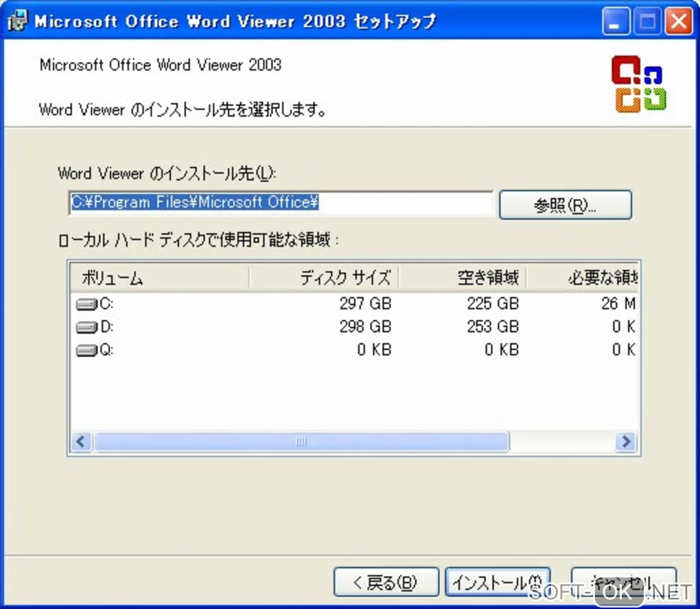Click the Q: row 0 KB free space
The height and width of the screenshot is (609, 700).
click(502, 349)
